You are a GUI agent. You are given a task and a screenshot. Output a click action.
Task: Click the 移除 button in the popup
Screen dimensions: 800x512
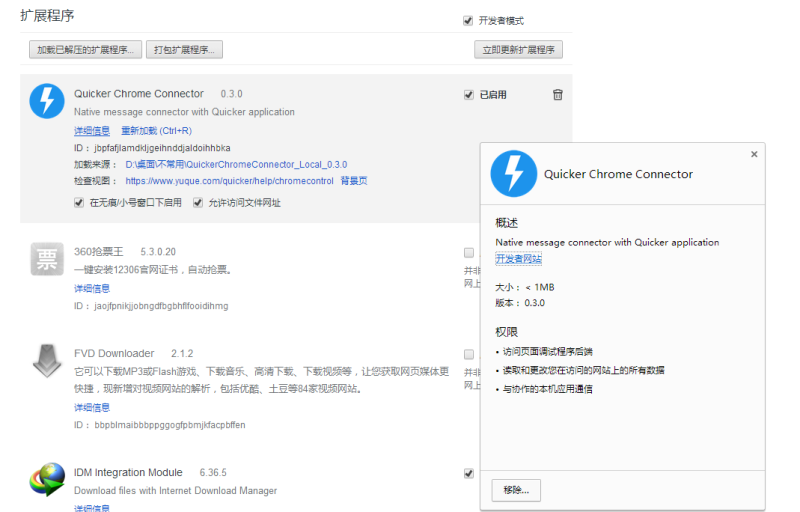coord(516,490)
